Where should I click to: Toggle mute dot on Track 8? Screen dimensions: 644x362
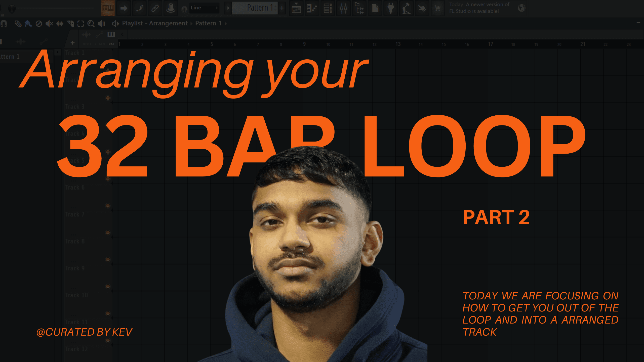click(x=108, y=260)
